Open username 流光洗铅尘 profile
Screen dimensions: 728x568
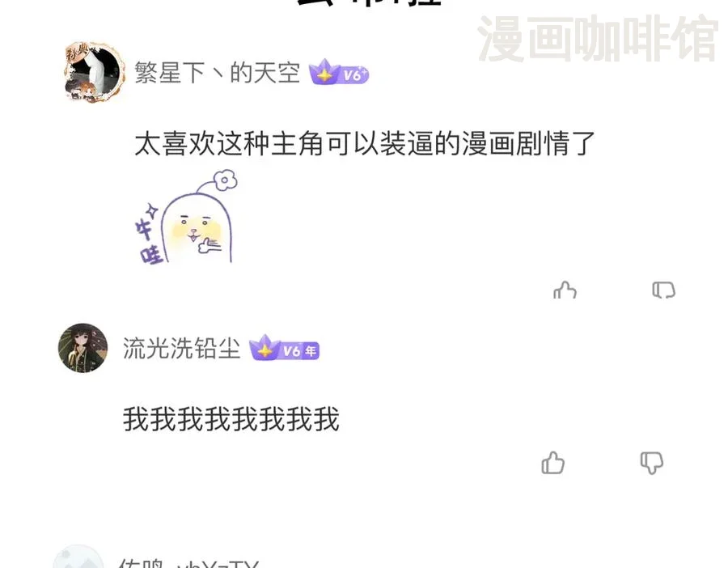click(x=181, y=348)
